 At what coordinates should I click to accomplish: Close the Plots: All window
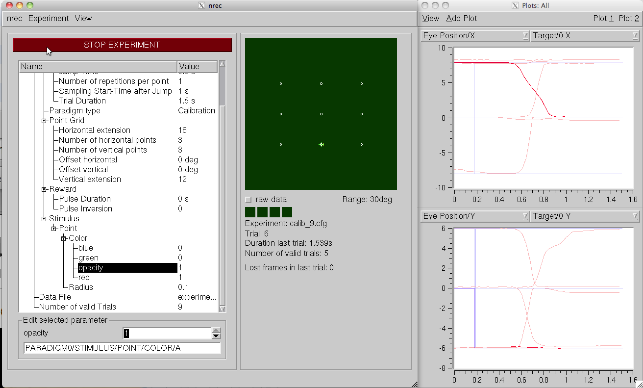tap(425, 5)
